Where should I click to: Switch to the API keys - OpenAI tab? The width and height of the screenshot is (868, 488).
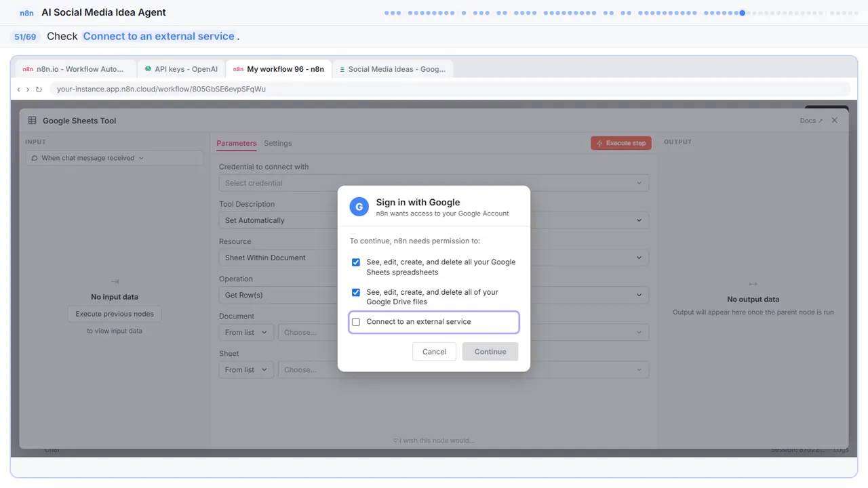point(180,69)
